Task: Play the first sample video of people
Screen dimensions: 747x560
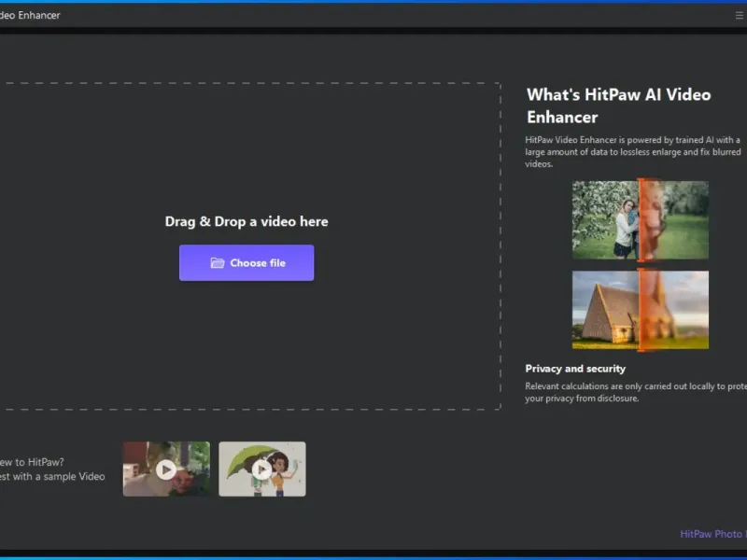Action: coord(166,469)
